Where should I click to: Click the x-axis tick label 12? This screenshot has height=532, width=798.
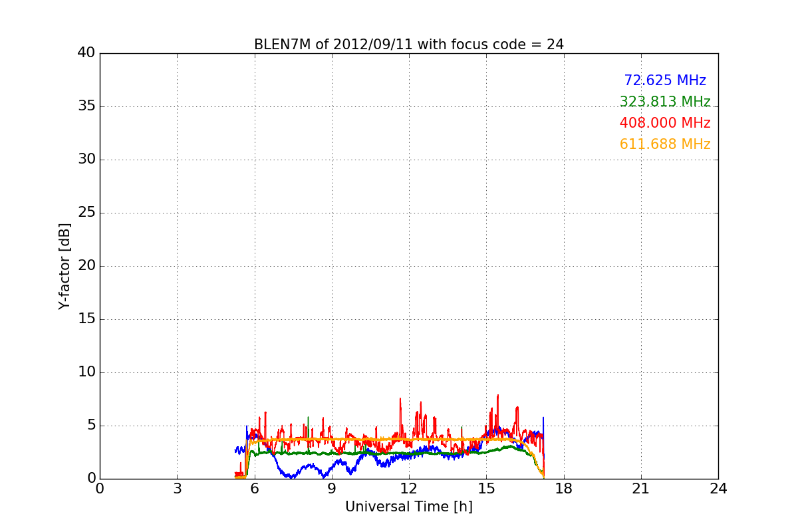pos(409,488)
